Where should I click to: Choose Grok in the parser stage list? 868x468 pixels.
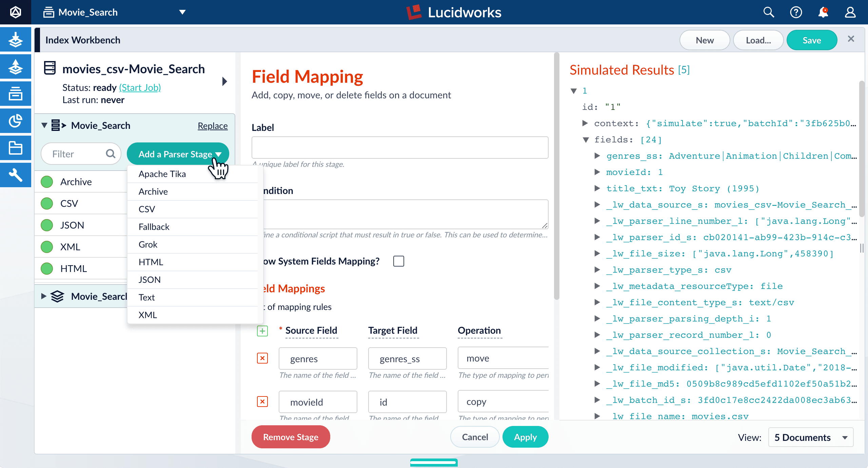[148, 245]
